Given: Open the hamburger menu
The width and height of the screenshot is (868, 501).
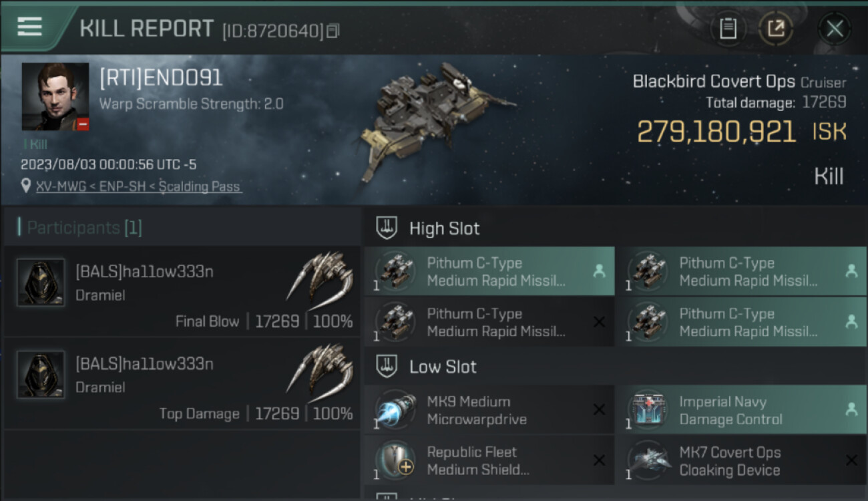Looking at the screenshot, I should (x=29, y=27).
